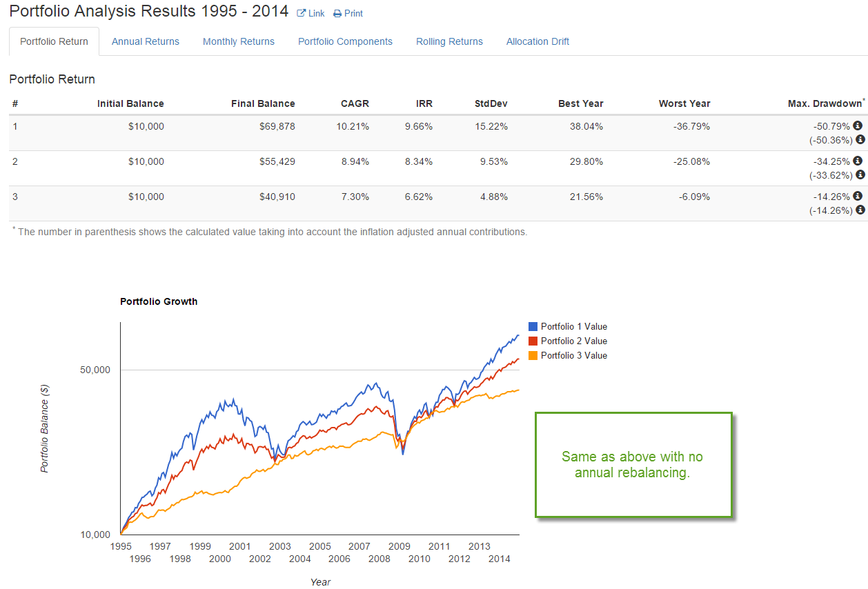The image size is (868, 589).
Task: Open the Monthly Returns tab
Action: click(x=239, y=41)
